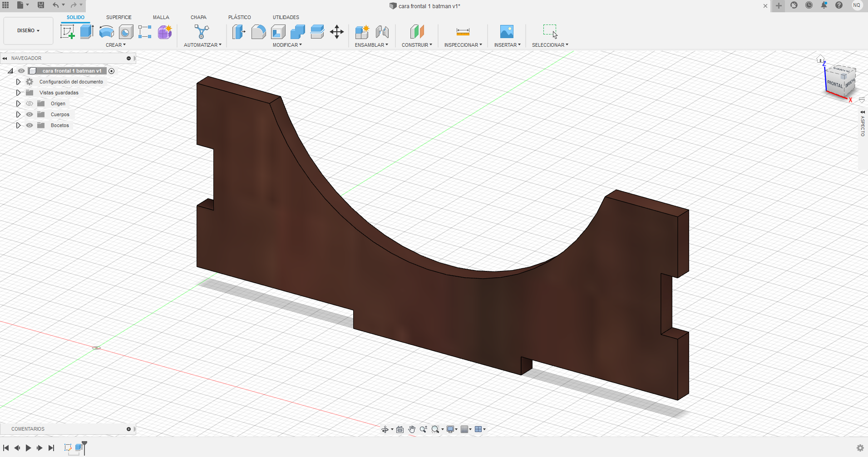Expand the Origen folder
Screen dimensions: 868x457
(x=18, y=103)
